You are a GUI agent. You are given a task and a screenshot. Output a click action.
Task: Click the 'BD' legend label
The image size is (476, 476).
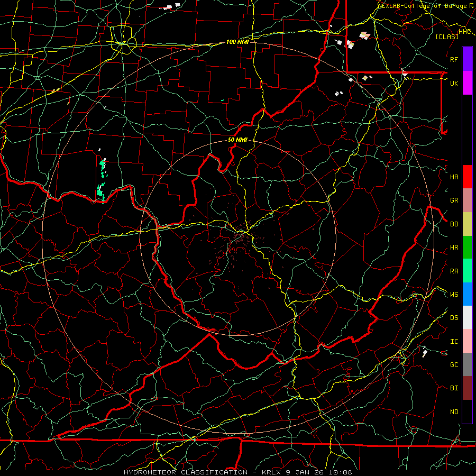(454, 224)
